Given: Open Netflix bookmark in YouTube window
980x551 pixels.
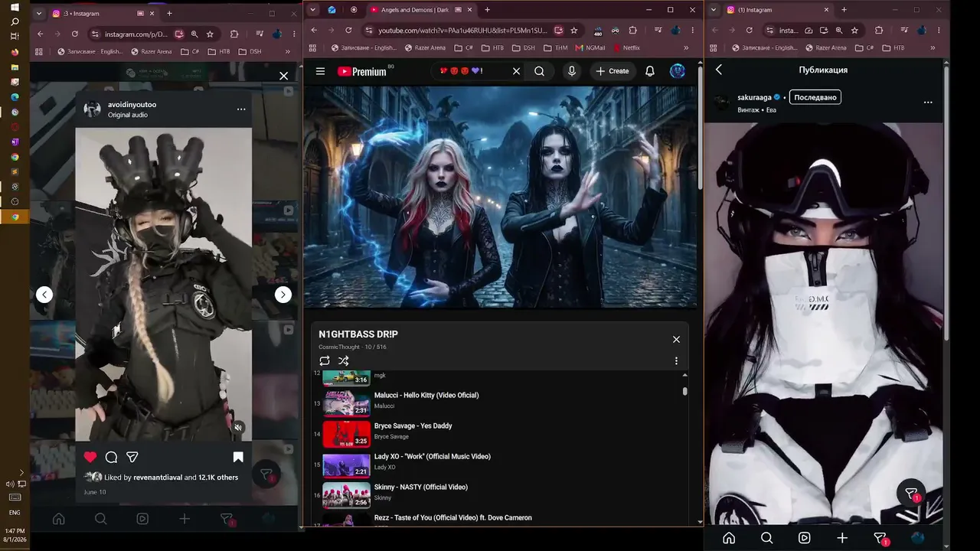Looking at the screenshot, I should click(x=626, y=47).
